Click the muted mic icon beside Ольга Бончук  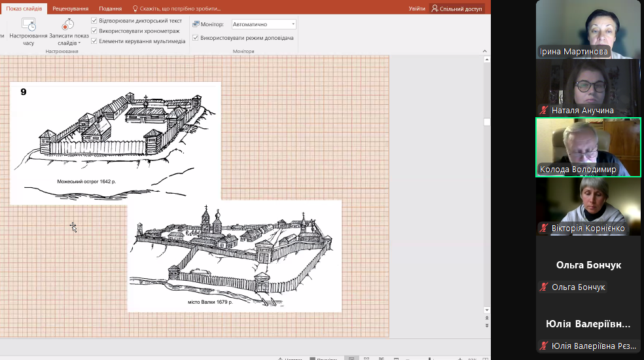click(x=543, y=287)
